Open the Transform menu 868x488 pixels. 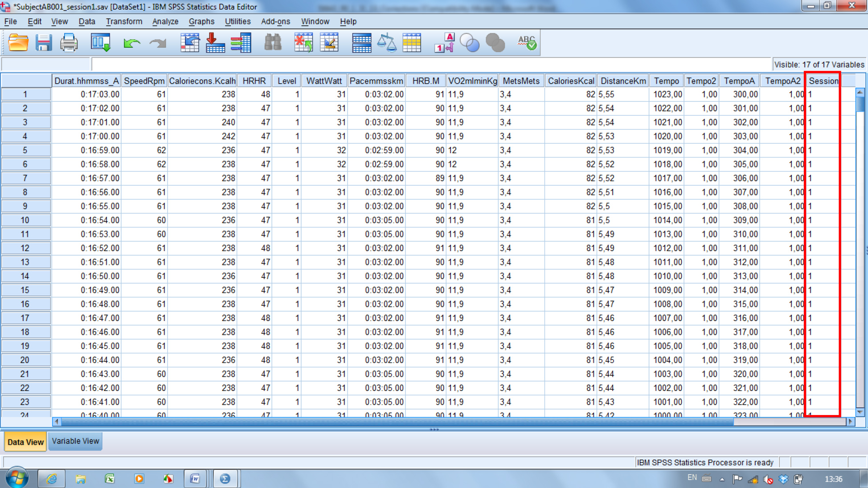[x=124, y=21]
